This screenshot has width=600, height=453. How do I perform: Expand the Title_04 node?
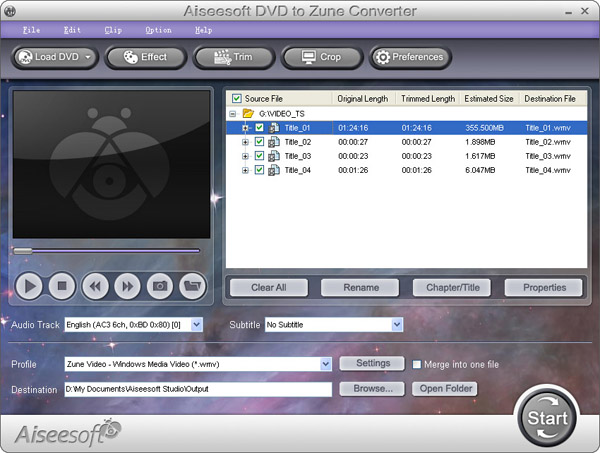tap(245, 170)
